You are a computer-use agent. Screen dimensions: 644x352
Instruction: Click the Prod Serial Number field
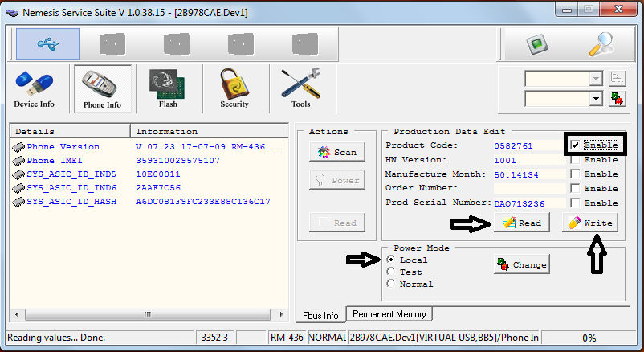(530, 203)
